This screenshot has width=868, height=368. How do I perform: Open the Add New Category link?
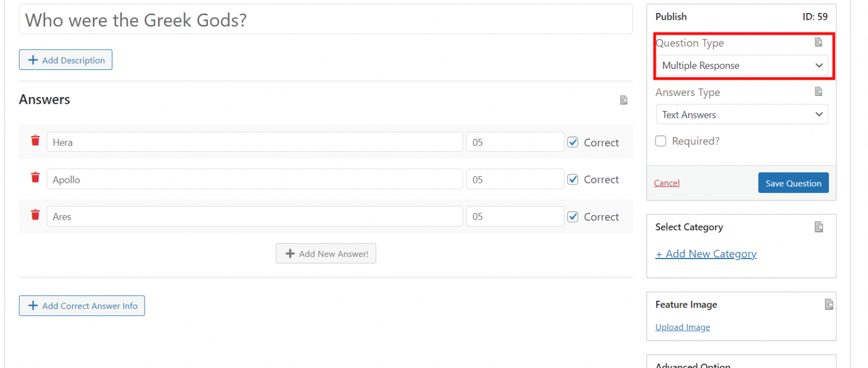pyautogui.click(x=705, y=253)
